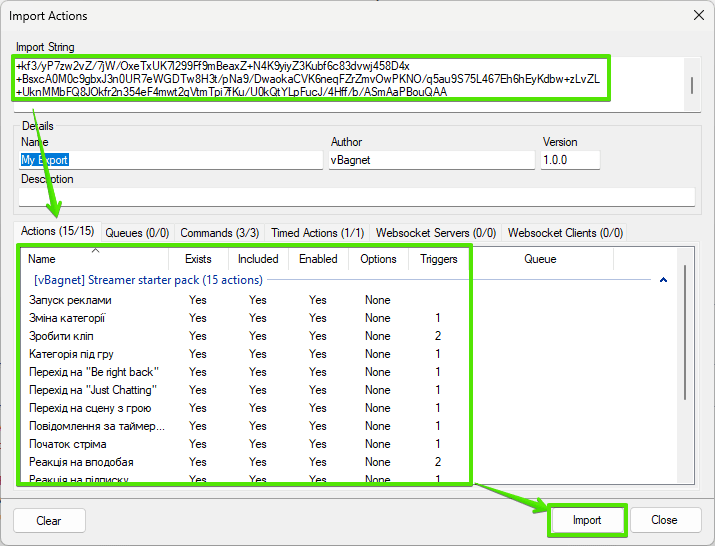This screenshot has width=715, height=546.
Task: Select Перехід на "Be right back" row
Action: 349,372
